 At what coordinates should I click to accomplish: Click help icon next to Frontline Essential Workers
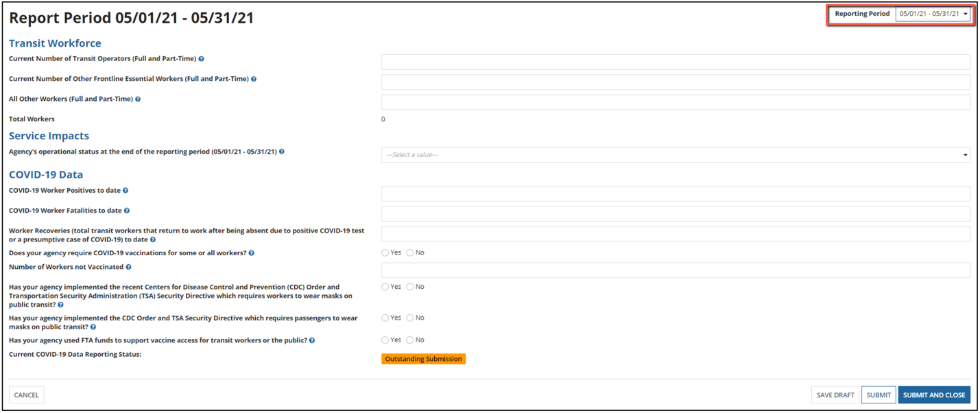pos(254,79)
